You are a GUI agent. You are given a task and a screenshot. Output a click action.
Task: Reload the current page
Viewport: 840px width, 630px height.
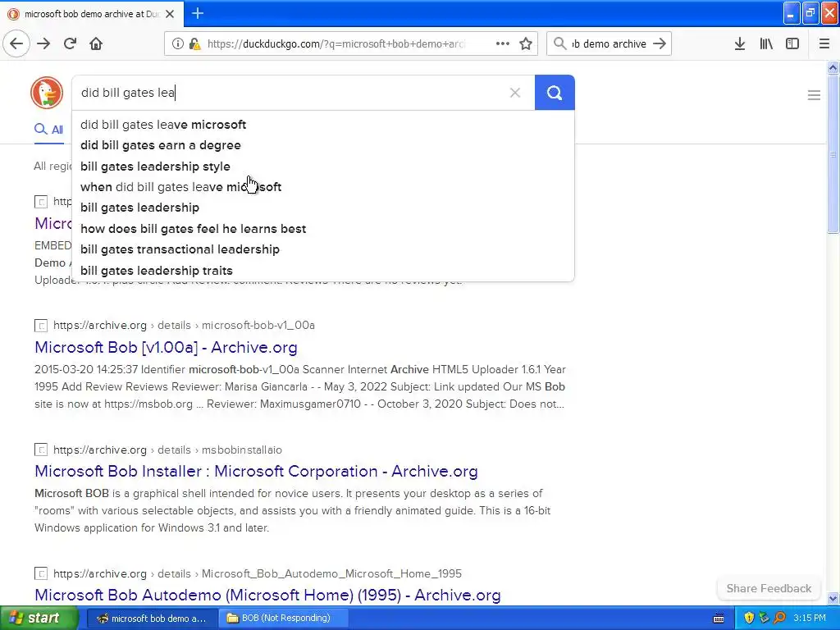tap(71, 43)
